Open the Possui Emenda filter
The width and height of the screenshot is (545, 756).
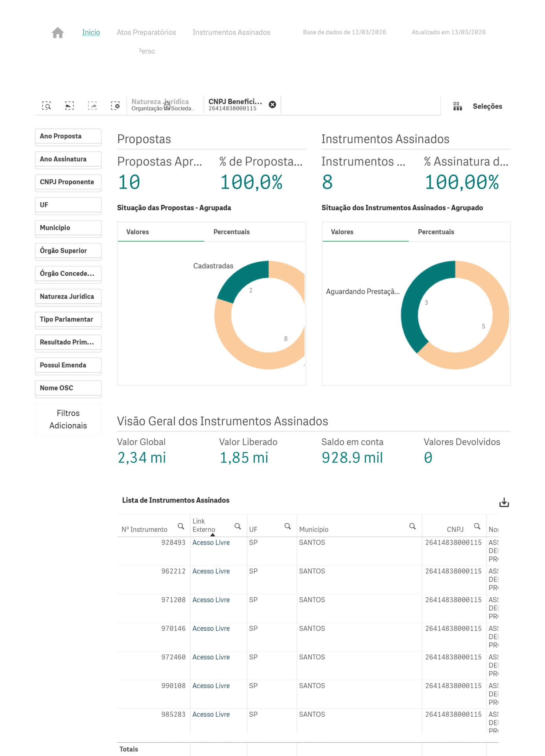68,365
